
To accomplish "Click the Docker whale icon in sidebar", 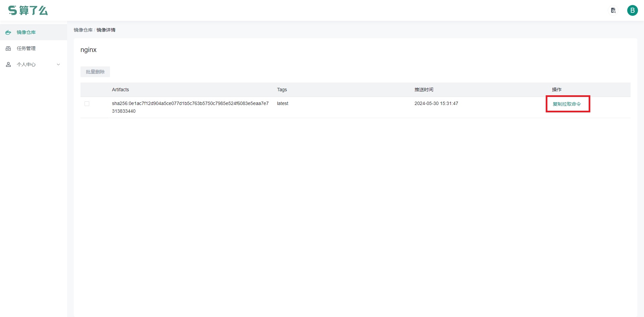I will point(8,33).
